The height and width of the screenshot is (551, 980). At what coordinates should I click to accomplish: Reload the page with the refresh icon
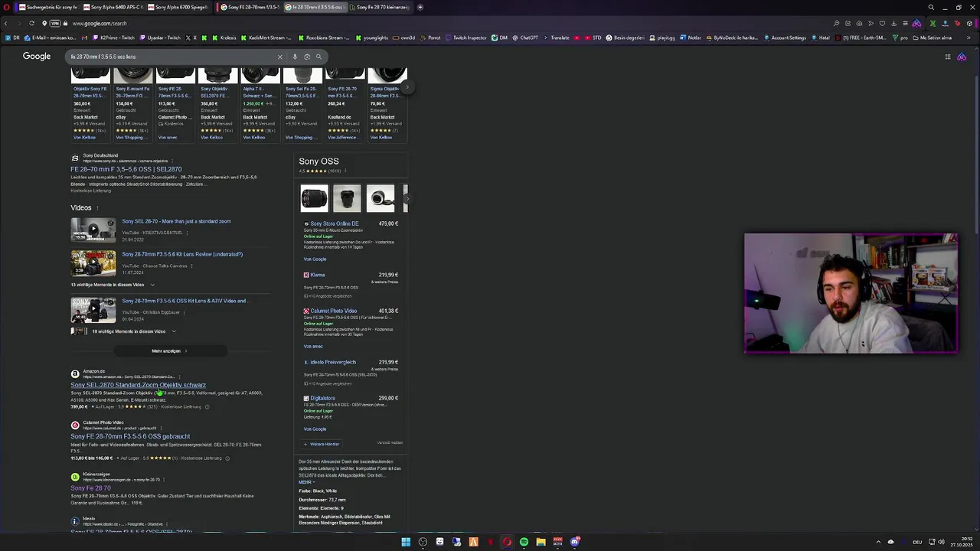tap(31, 23)
